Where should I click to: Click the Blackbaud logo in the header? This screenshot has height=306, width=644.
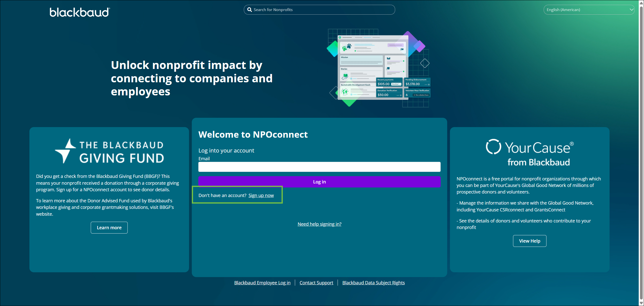(x=80, y=12)
